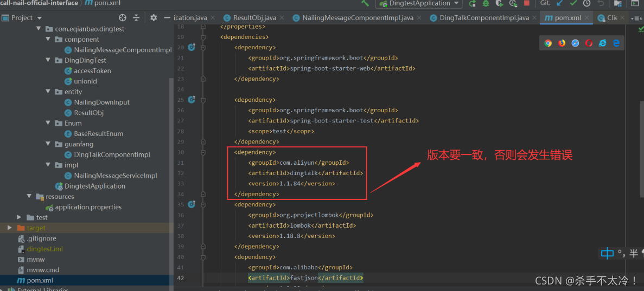This screenshot has height=291, width=644.
Task: Select dingtest.iml file
Action: 45,249
